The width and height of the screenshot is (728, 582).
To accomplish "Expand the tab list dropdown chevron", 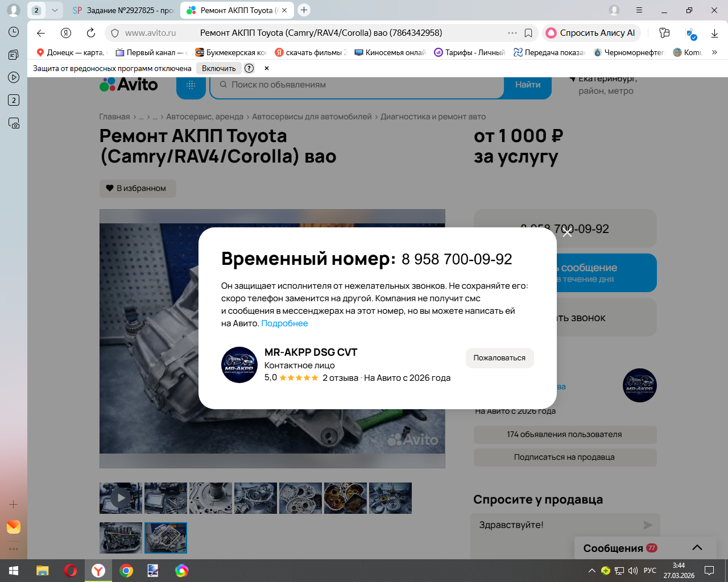I will click(55, 10).
